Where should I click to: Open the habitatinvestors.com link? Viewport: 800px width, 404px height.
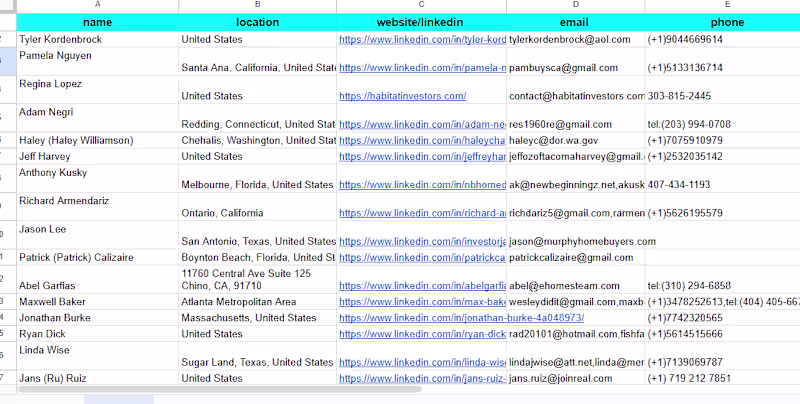point(403,96)
